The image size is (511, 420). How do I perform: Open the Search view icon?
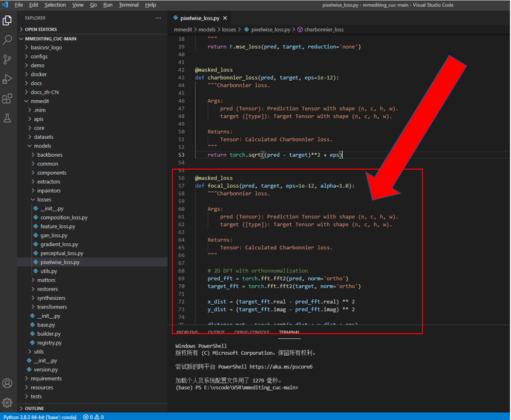pos(7,40)
